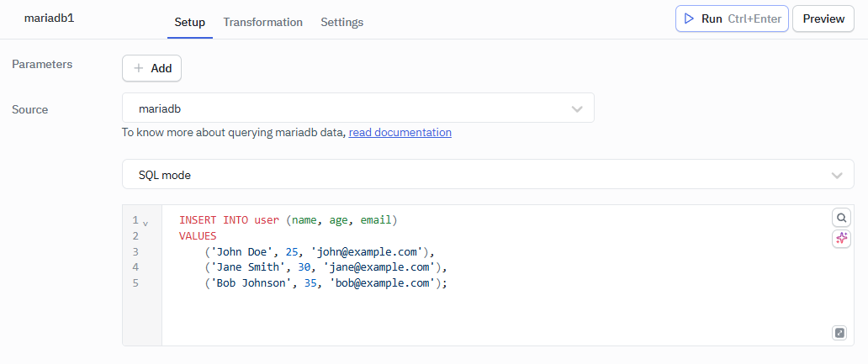Expand the editor using the bottom-right icon
This screenshot has width=868, height=364.
839,333
